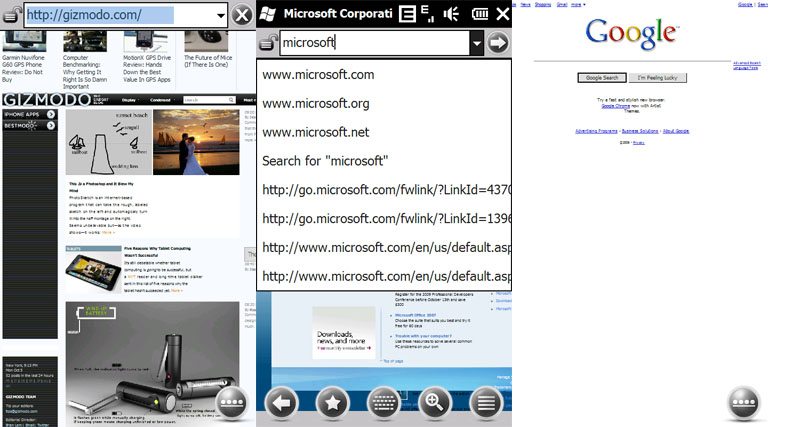Viewport: 800px width, 427px height.
Task: Go back with the left arrow button
Action: click(x=281, y=403)
